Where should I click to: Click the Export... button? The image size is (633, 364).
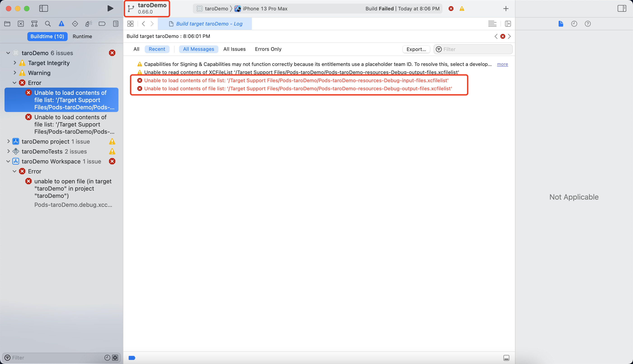click(416, 49)
